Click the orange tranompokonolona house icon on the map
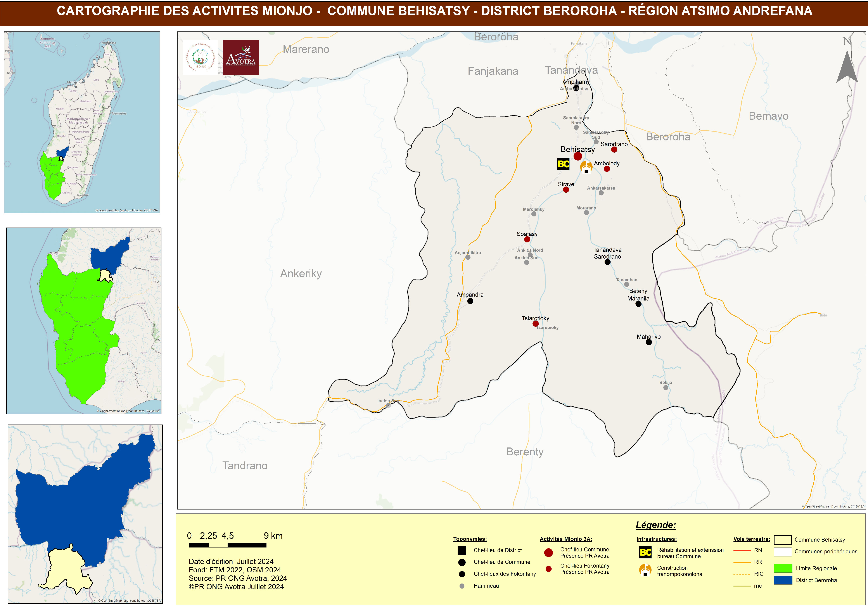The width and height of the screenshot is (868, 613). click(586, 167)
